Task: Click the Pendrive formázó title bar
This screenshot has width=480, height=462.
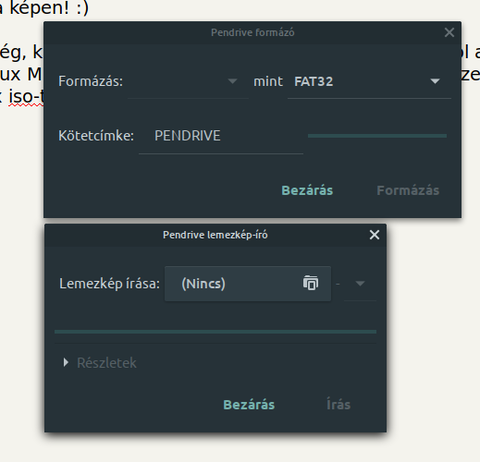Action: [x=252, y=32]
